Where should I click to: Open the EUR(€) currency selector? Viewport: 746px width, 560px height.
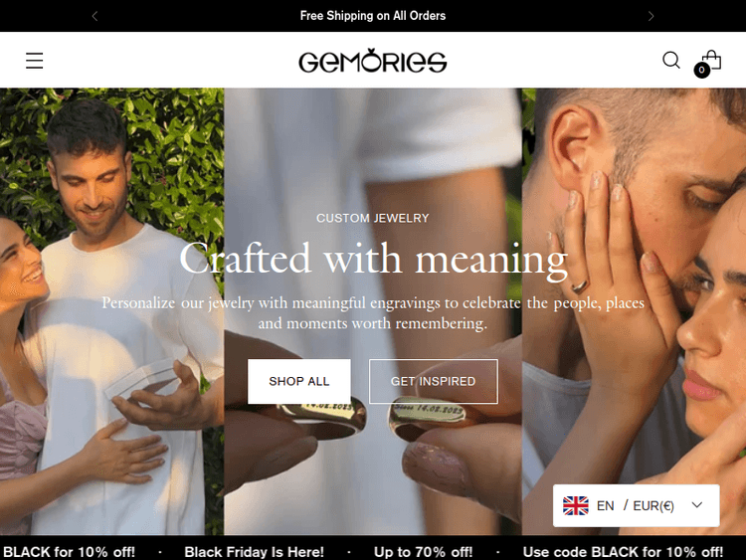[x=653, y=505]
